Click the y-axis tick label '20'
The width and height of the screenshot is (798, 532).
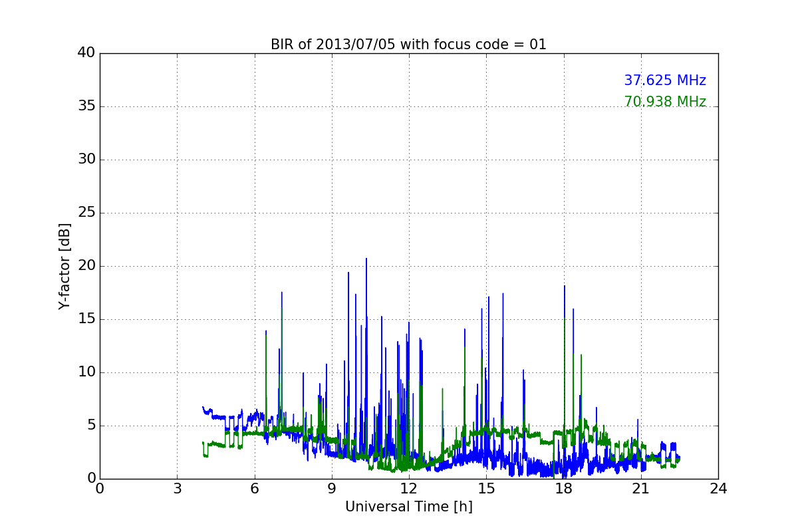pos(86,266)
